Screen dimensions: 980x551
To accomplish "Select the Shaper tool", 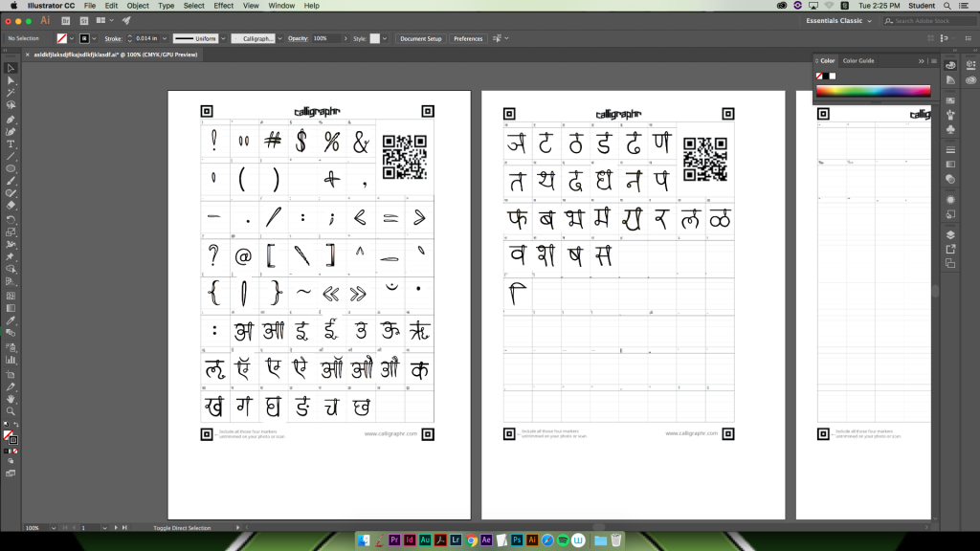I will click(11, 193).
